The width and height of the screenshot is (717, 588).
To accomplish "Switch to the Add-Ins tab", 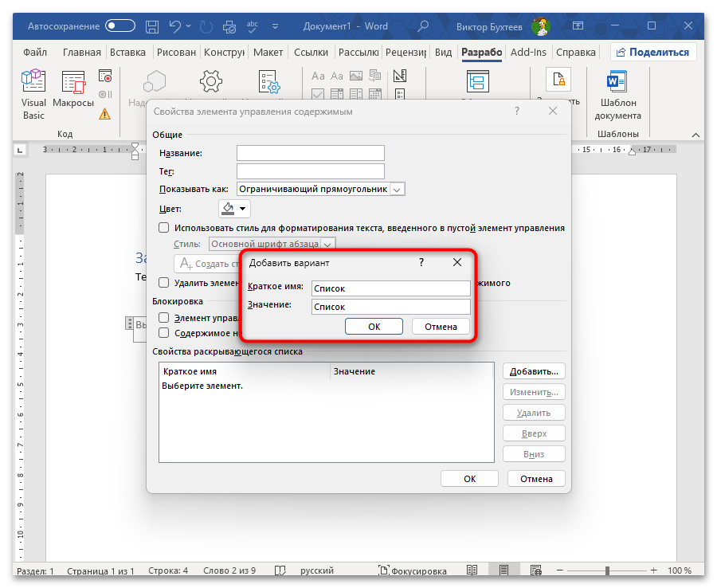I will tap(528, 53).
